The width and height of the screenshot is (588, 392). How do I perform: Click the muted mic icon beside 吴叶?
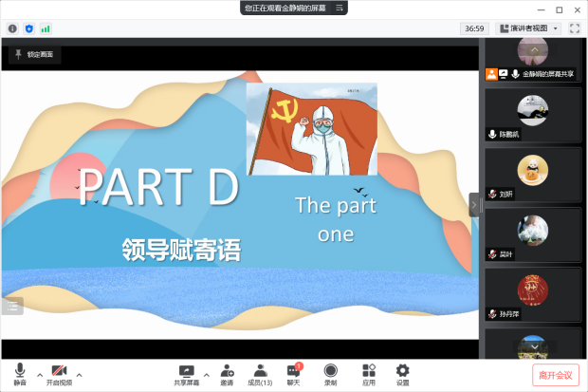coord(492,254)
